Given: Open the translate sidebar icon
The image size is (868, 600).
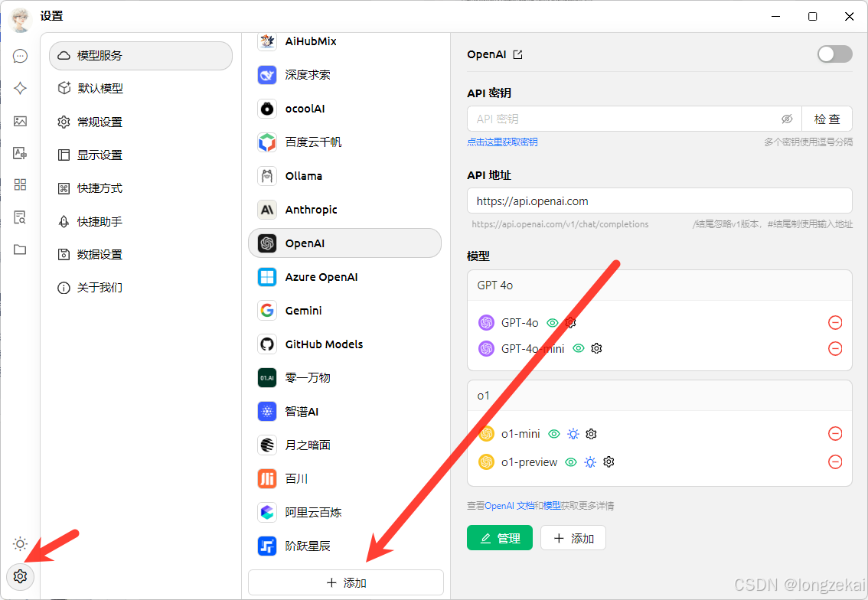Looking at the screenshot, I should coord(20,153).
